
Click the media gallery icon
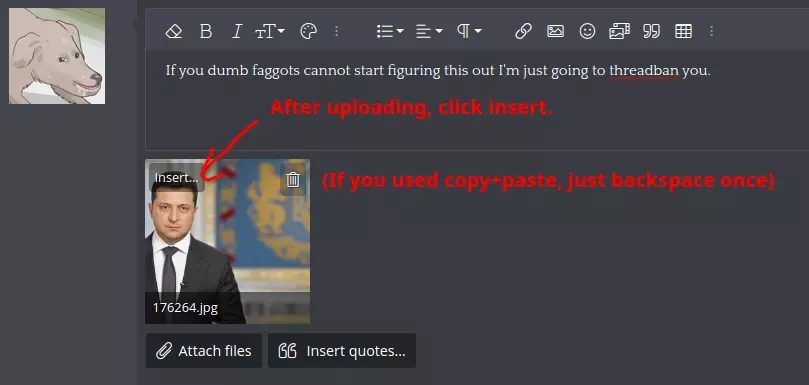coord(619,31)
